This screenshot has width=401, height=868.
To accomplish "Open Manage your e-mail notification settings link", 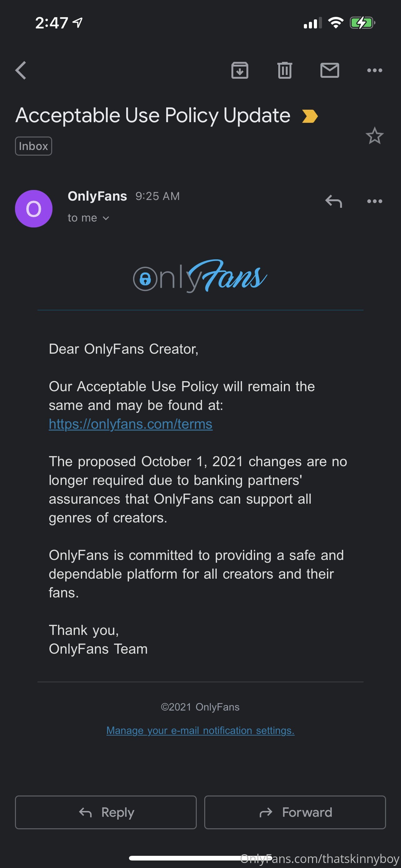I will [200, 730].
